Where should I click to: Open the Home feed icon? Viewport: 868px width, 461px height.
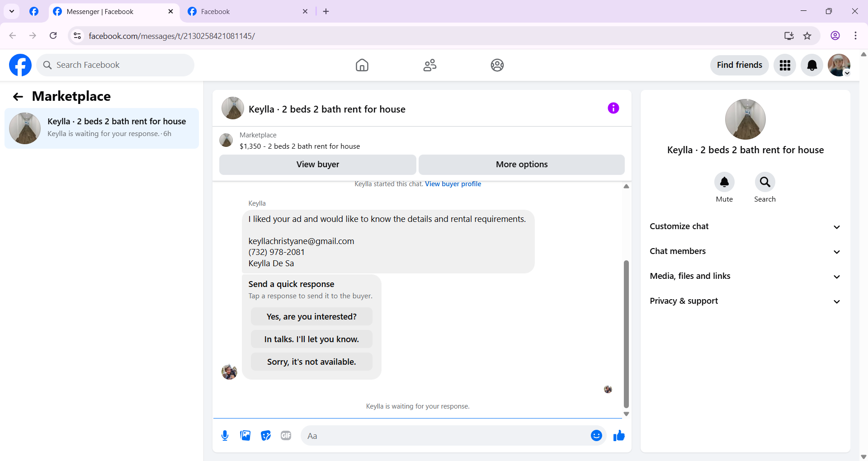[362, 65]
